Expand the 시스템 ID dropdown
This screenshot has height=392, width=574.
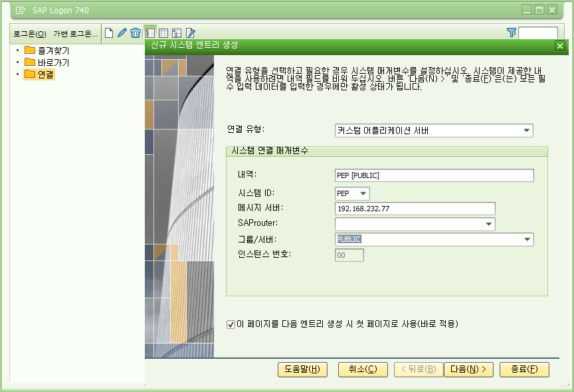pyautogui.click(x=363, y=193)
